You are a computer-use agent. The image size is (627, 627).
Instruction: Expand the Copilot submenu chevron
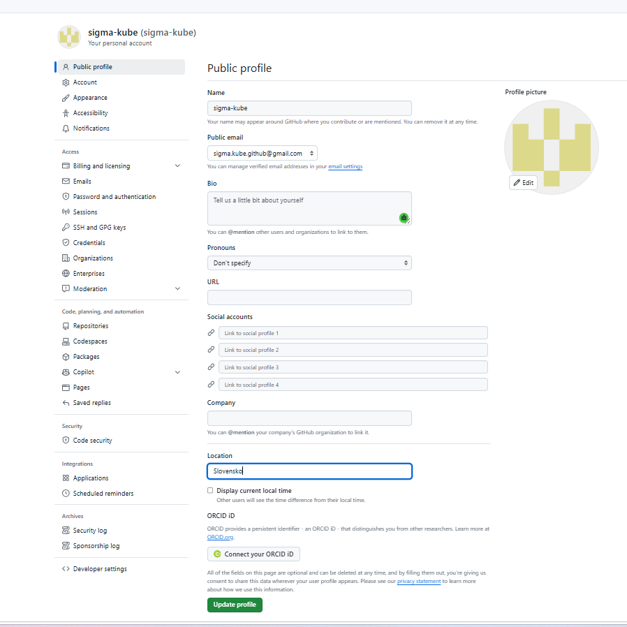pos(178,372)
